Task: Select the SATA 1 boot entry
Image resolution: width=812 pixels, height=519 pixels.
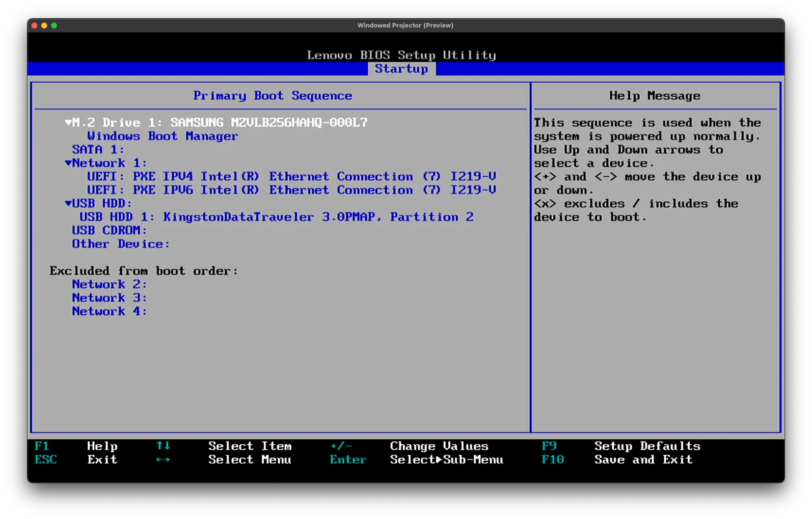Action: (x=98, y=149)
